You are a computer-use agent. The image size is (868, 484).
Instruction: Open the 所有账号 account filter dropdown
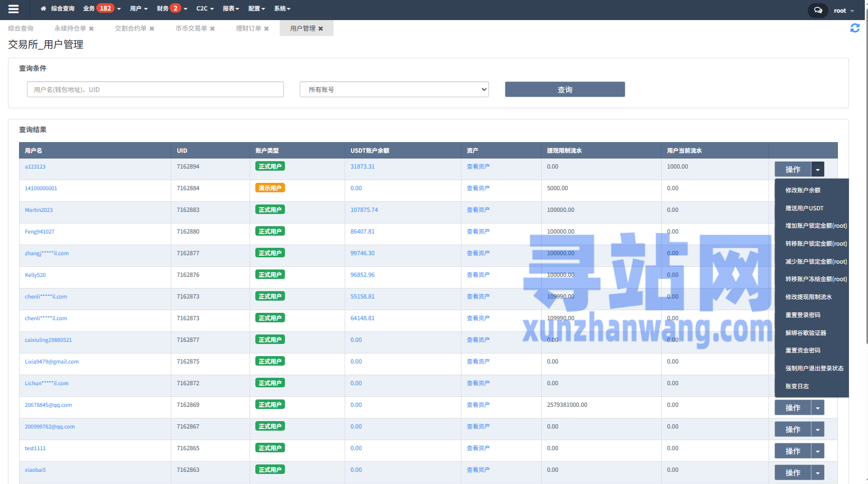coord(394,89)
